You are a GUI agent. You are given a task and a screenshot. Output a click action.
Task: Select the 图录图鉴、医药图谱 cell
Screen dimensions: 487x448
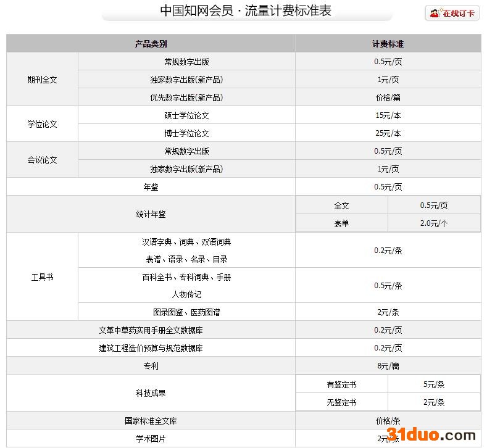point(186,312)
